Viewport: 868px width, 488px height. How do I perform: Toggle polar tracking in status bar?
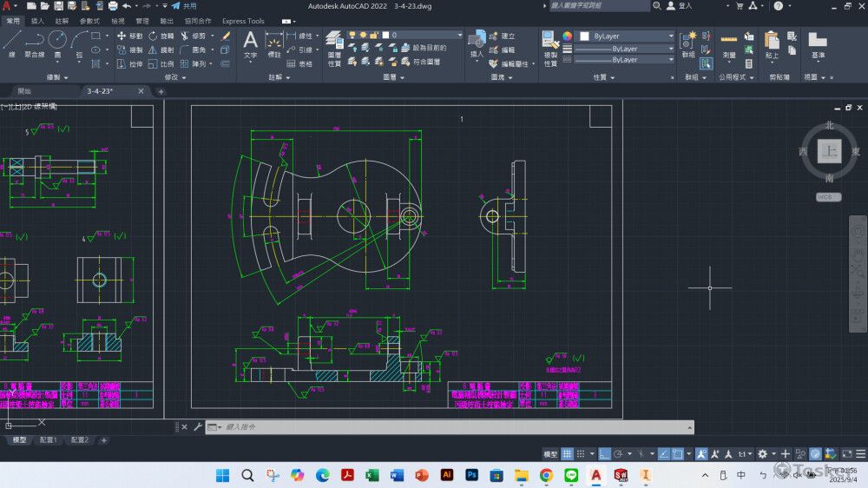[618, 453]
